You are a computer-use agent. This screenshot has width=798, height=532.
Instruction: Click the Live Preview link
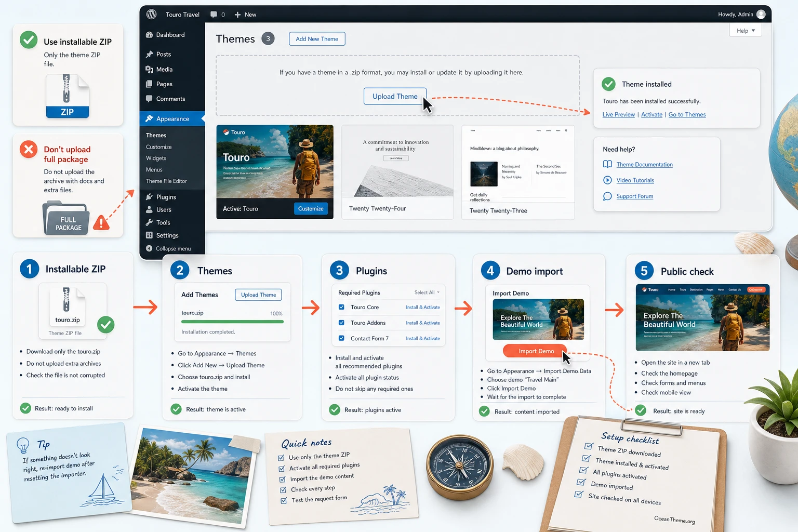(618, 114)
